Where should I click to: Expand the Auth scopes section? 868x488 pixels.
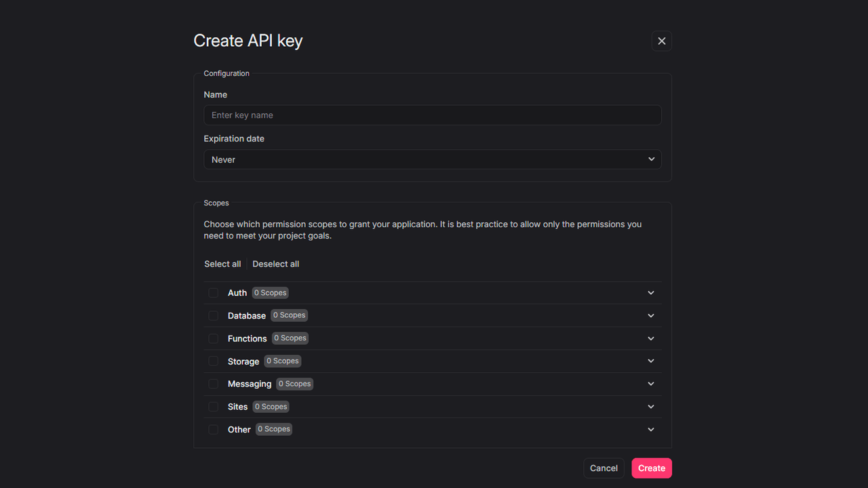point(650,292)
